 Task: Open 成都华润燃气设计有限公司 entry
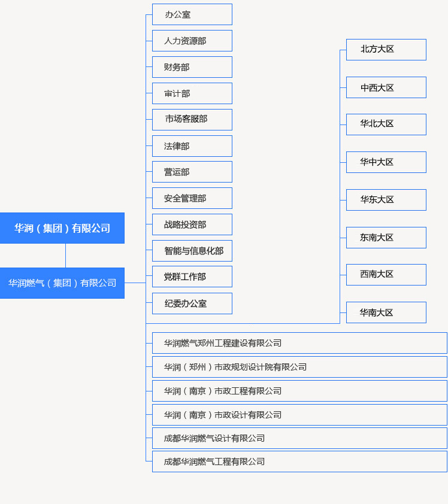point(299,438)
